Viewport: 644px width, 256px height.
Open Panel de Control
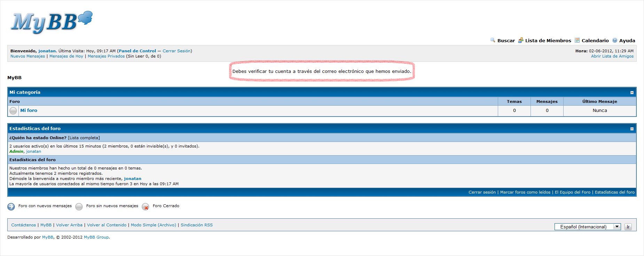pos(137,51)
